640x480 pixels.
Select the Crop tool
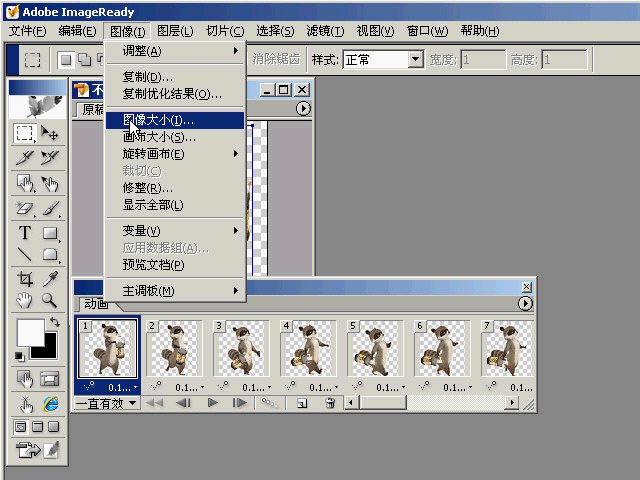pyautogui.click(x=24, y=279)
